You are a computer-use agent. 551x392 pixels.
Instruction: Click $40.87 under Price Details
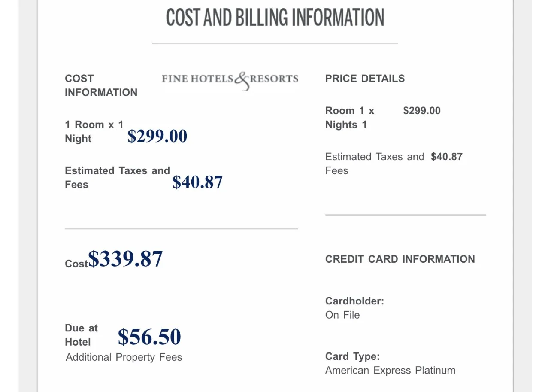click(x=447, y=157)
